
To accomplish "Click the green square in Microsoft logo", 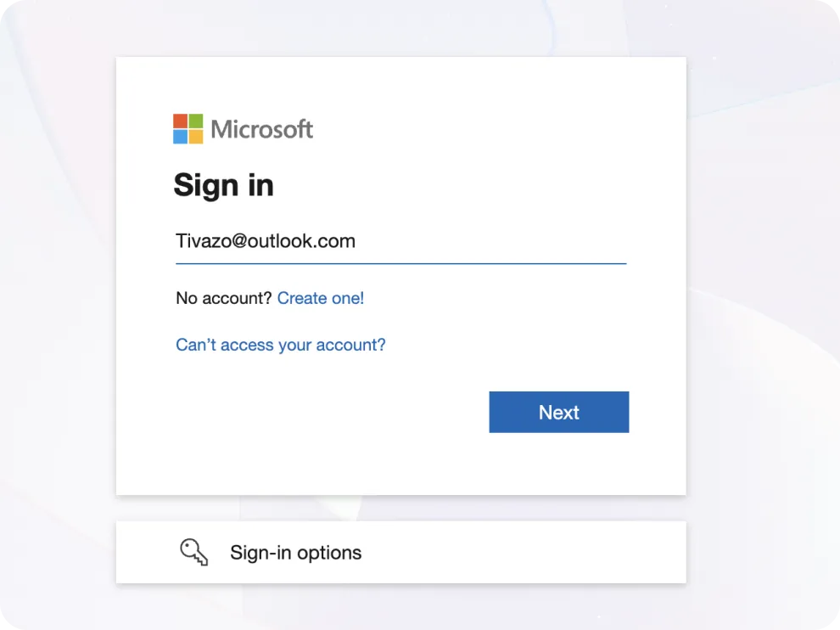I will pos(195,121).
